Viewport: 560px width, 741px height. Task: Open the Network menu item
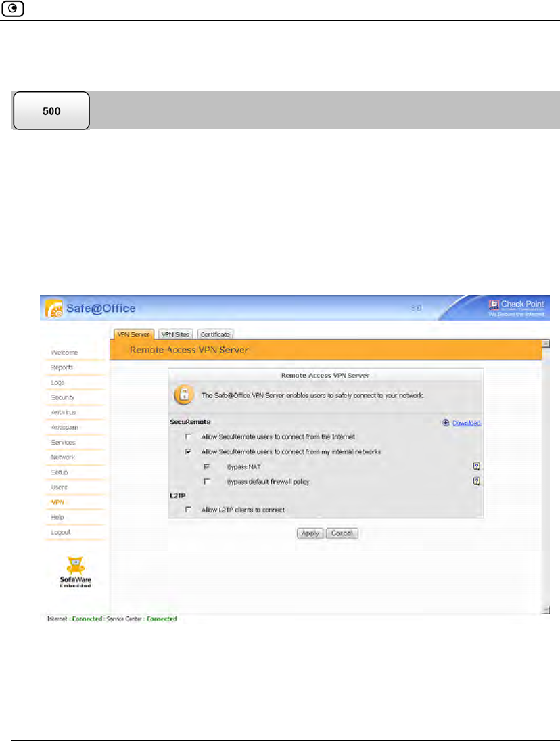click(63, 457)
